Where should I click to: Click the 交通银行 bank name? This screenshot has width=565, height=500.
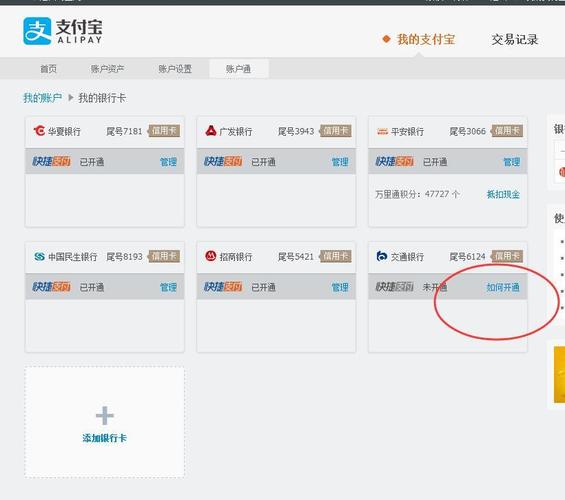[x=408, y=256]
